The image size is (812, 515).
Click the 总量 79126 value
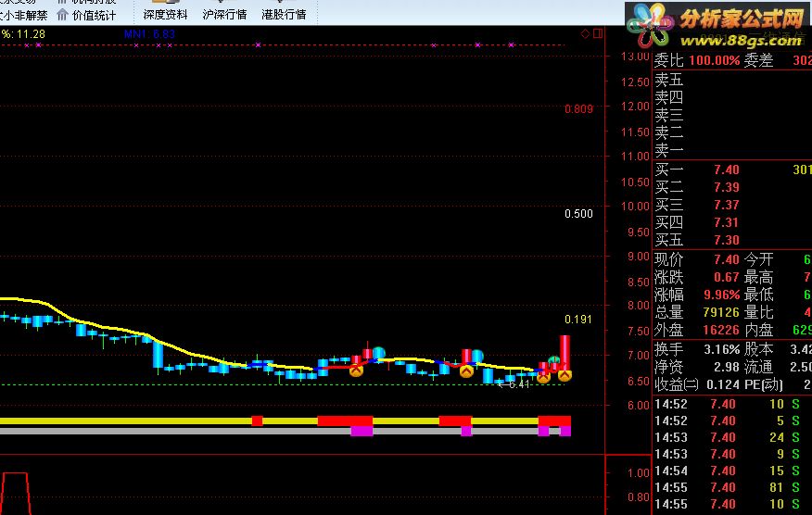721,312
